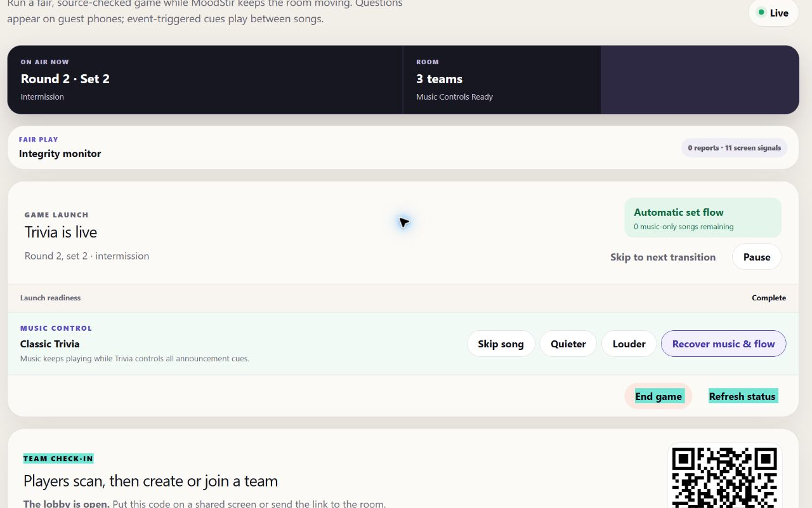Click the 0 reports screen signals badge
The image size is (812, 508).
point(735,148)
